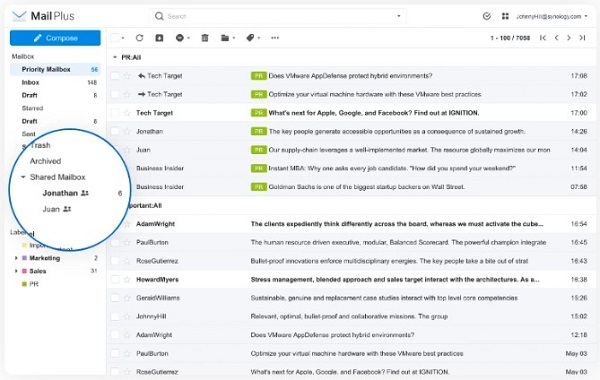Image resolution: width=600 pixels, height=380 pixels.
Task: Check the Jonathan 14:26 email checkbox
Action: coord(115,131)
